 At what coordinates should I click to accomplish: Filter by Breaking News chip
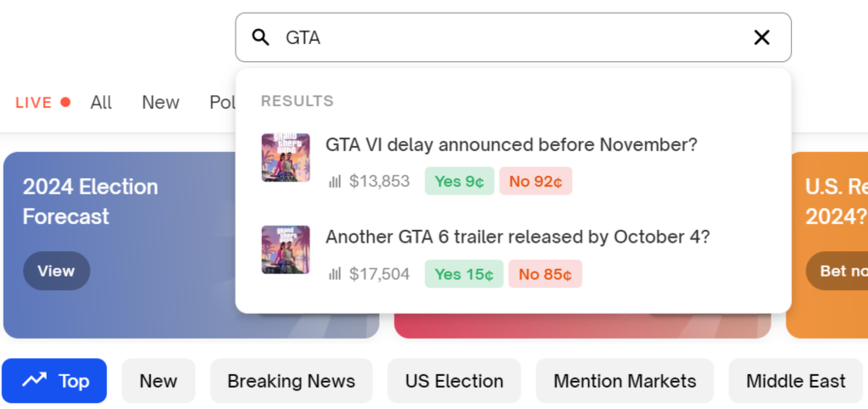(x=291, y=381)
